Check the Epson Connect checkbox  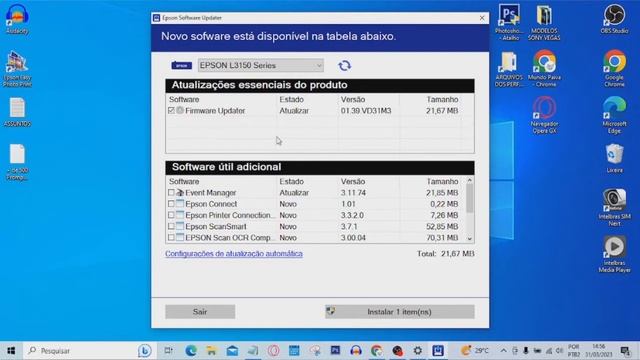171,204
